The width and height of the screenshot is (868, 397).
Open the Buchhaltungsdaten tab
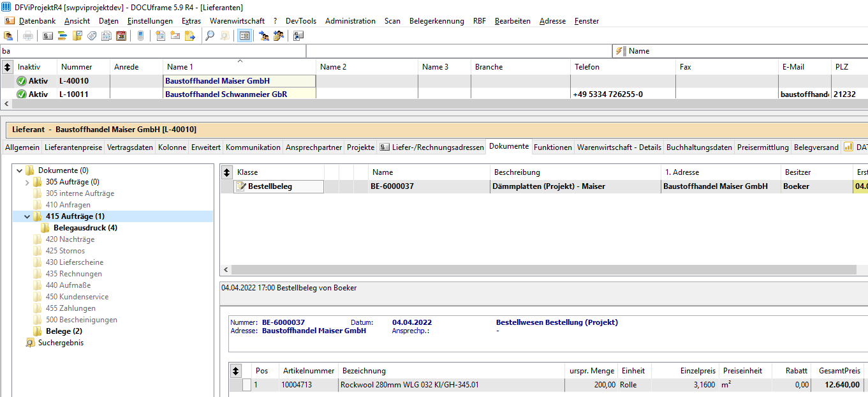[699, 147]
